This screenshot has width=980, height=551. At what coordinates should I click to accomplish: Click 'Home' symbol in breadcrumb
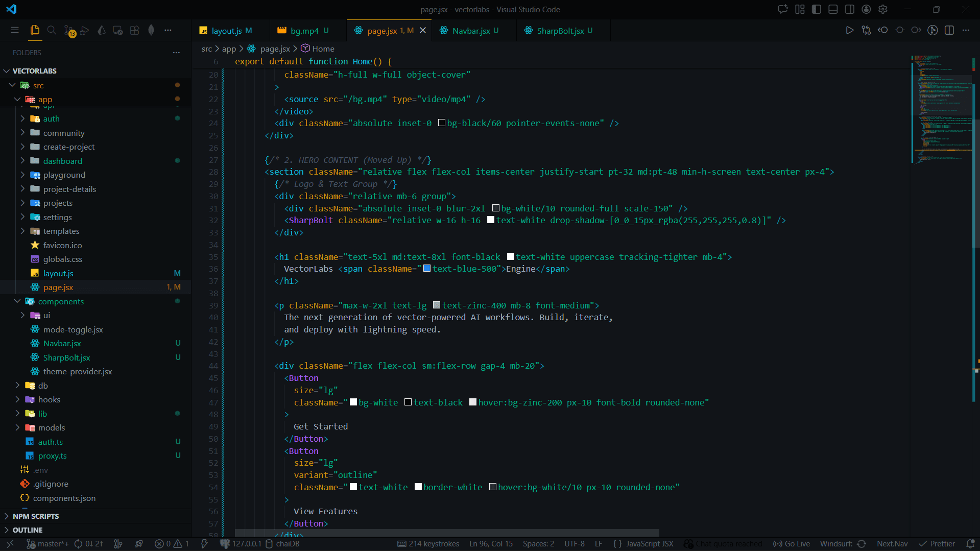tap(323, 49)
